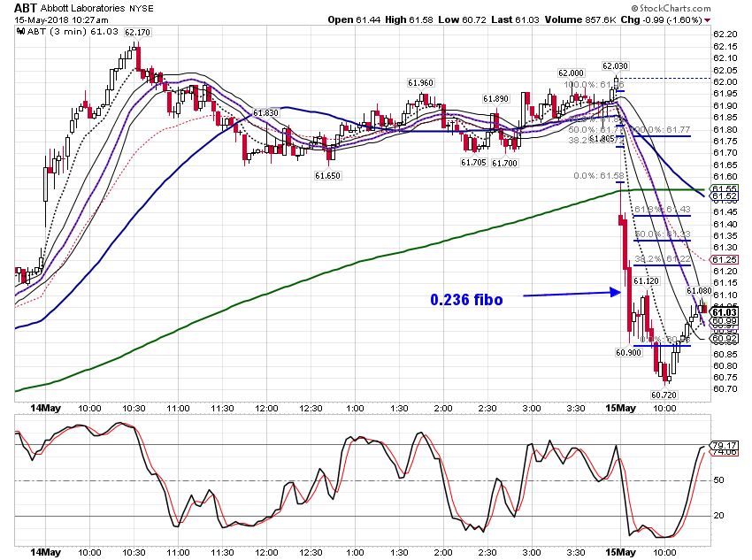Click the 61.960 swing high label
Image resolution: width=752 pixels, height=560 pixels.
(x=420, y=83)
